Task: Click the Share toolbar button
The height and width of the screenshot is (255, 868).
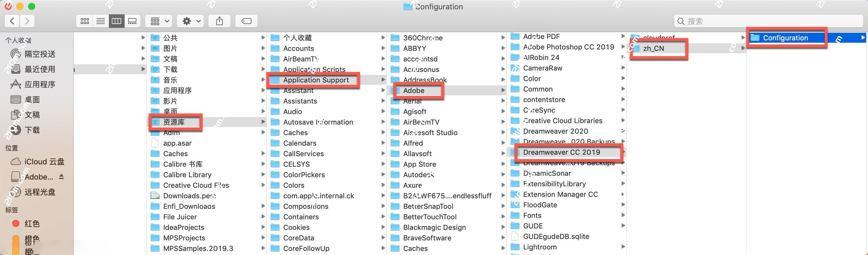Action: tap(219, 21)
